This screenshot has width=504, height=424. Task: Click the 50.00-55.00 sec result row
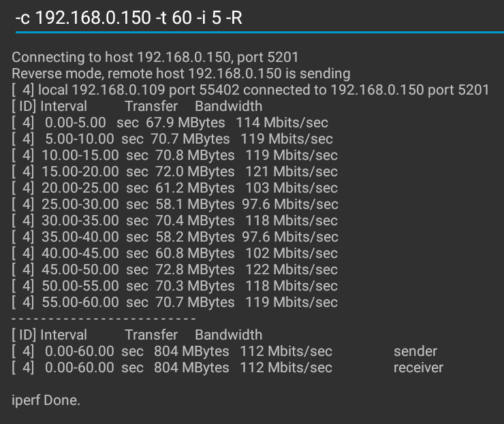pos(175,286)
